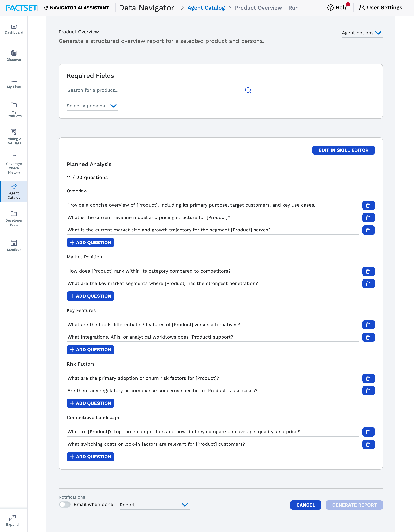Delete the concise overview question
Viewport: 414px width, 532px height.
pos(368,205)
